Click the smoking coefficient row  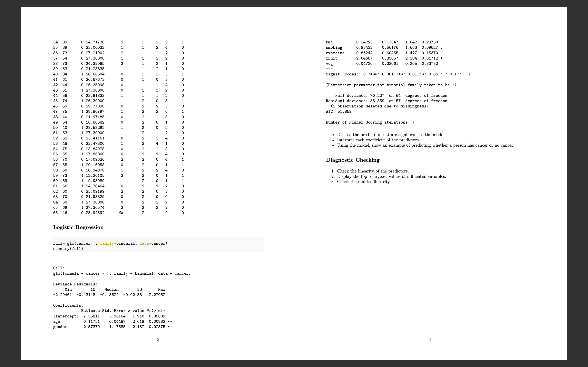[384, 48]
